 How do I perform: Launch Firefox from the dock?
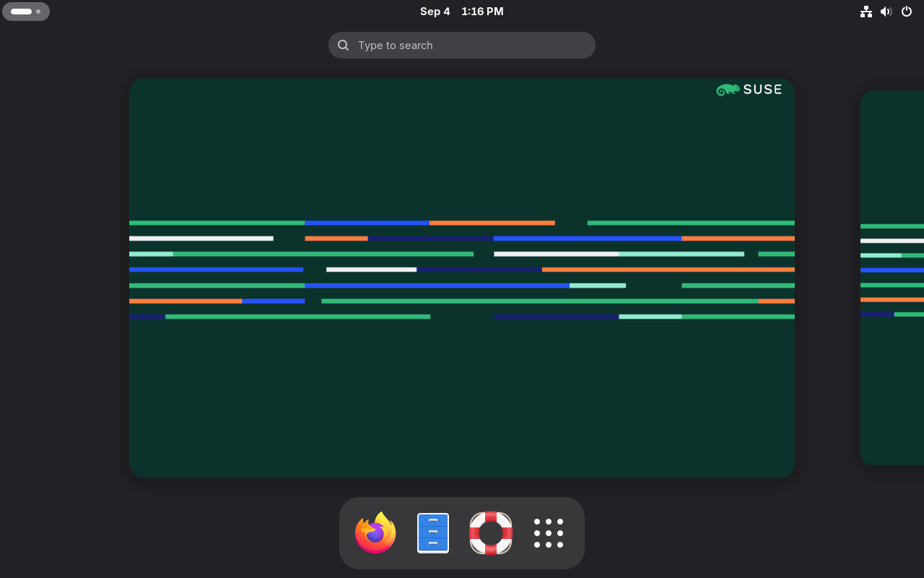point(375,532)
